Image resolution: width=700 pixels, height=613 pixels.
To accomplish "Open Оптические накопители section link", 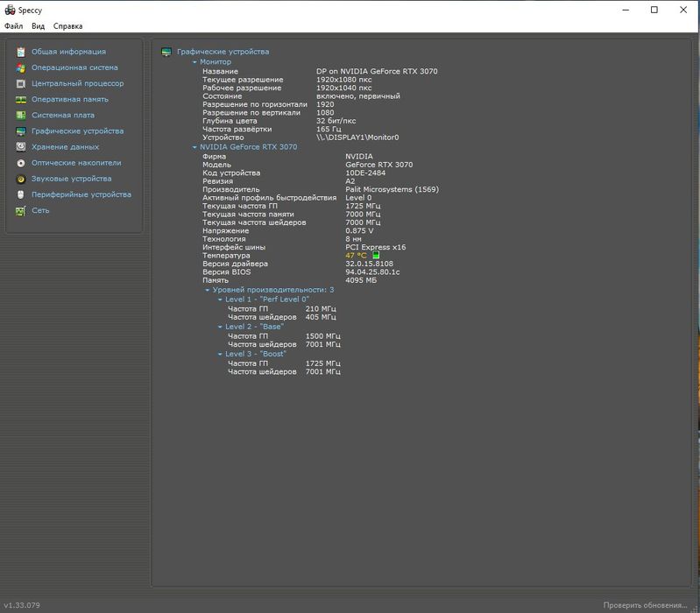I will [x=76, y=163].
